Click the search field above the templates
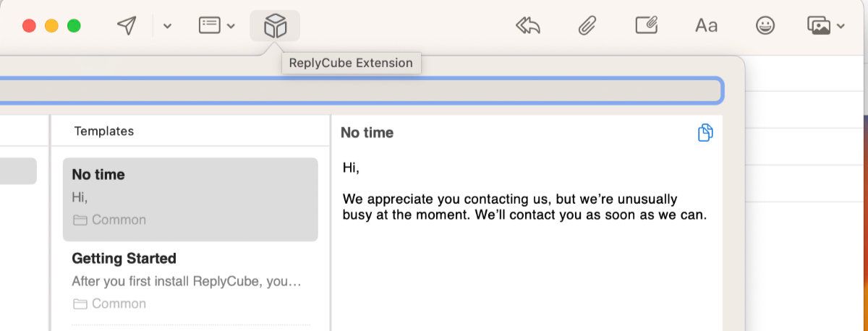Viewport: 868px width, 331px height. [x=362, y=90]
